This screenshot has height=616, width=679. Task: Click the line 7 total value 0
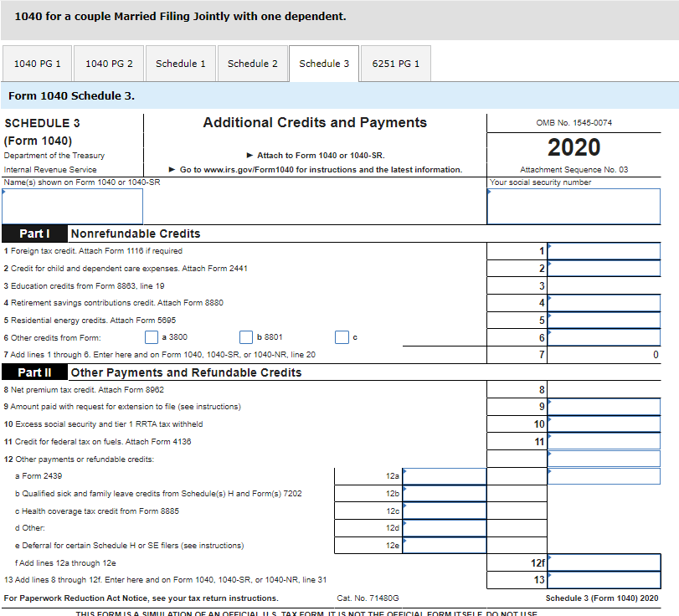pyautogui.click(x=656, y=355)
